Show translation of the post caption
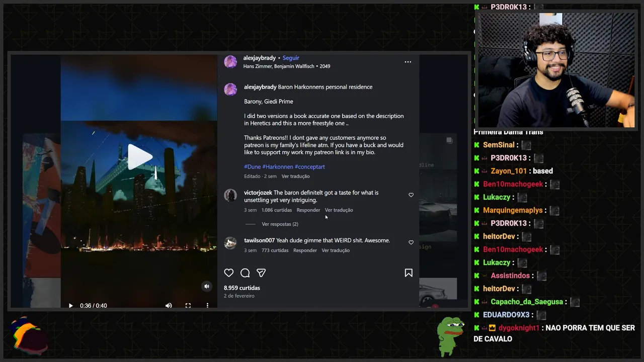This screenshot has height=362, width=644. pyautogui.click(x=295, y=176)
